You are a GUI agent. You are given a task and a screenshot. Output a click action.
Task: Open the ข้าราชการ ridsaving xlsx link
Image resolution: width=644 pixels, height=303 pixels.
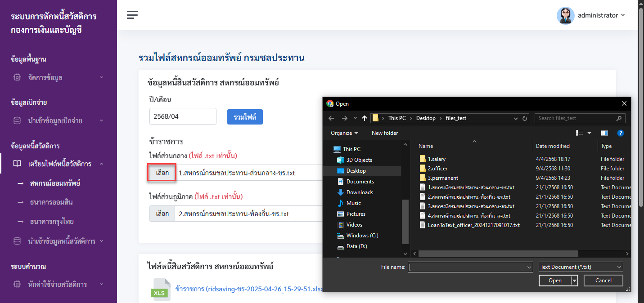click(x=248, y=289)
